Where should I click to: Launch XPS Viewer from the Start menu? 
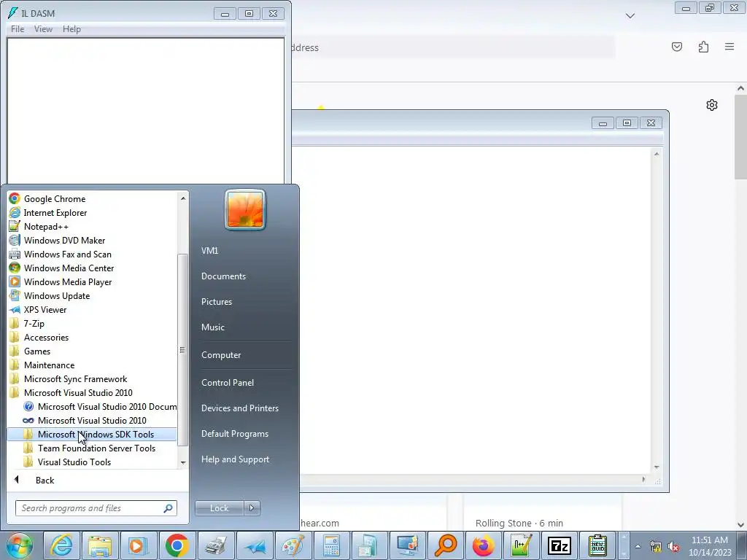(x=92, y=309)
